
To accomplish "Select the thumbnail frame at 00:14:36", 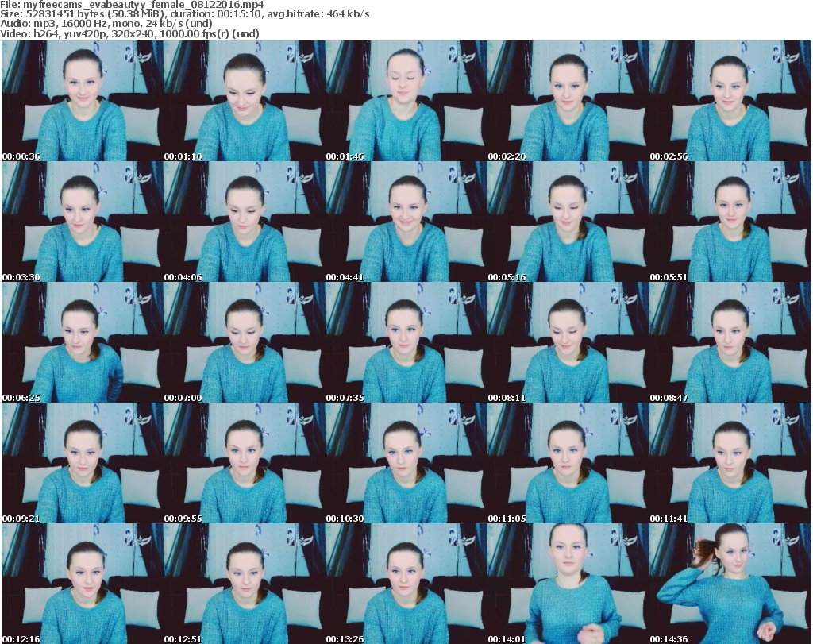I will click(730, 584).
